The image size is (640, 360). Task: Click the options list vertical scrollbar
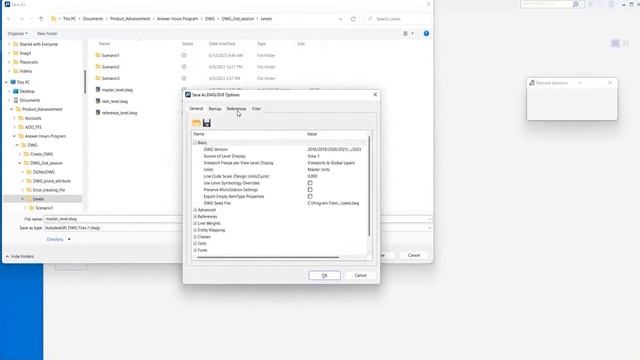click(369, 186)
